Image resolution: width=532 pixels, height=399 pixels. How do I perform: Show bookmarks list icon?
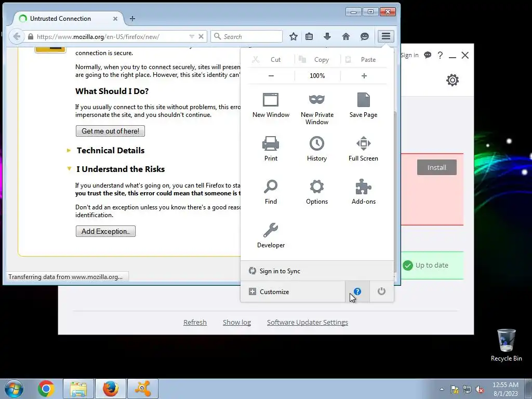[x=309, y=37]
